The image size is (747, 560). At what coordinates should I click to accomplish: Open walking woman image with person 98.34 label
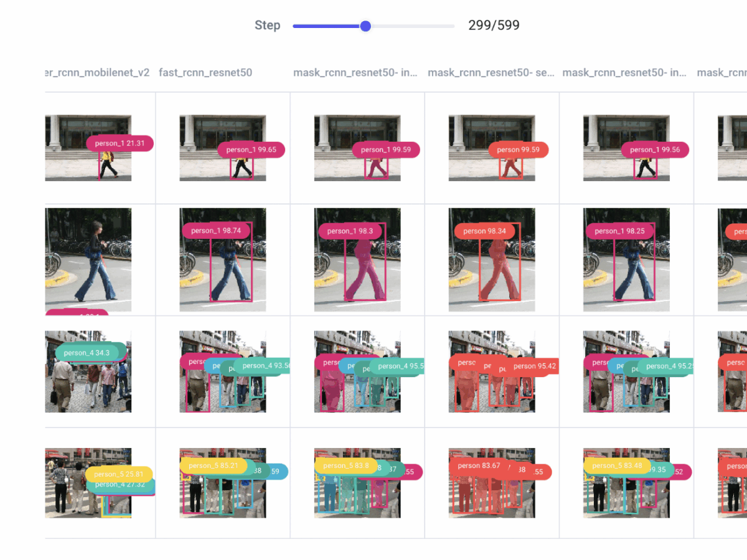click(492, 260)
